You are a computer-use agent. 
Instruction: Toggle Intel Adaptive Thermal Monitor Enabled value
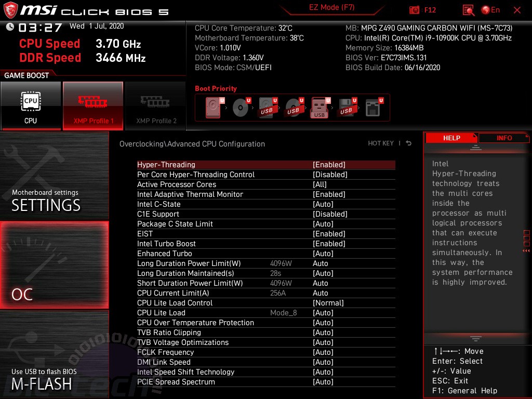pyautogui.click(x=329, y=194)
